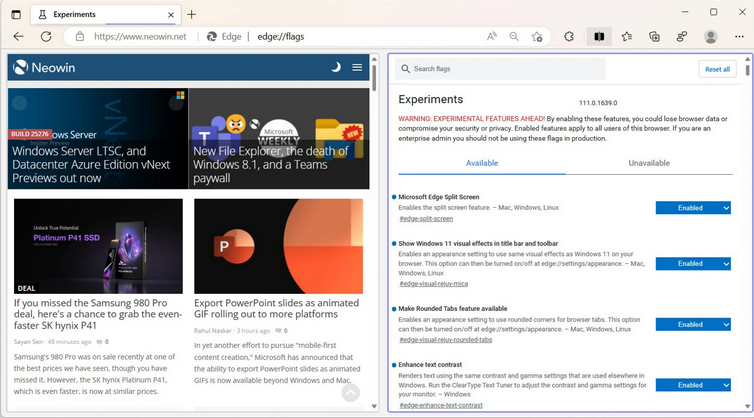This screenshot has height=418, width=754.
Task: Toggle Neowin dark mode moon icon
Action: tap(337, 67)
